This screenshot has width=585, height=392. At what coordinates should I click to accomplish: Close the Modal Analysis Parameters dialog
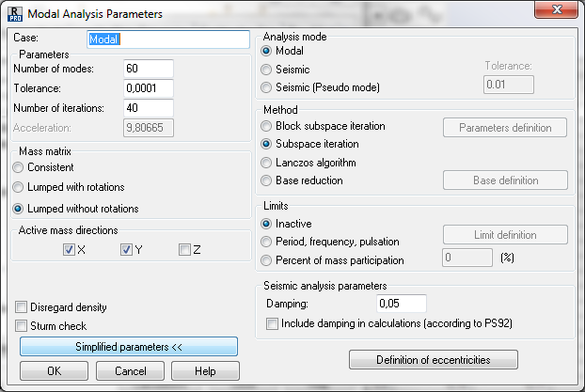point(556,9)
